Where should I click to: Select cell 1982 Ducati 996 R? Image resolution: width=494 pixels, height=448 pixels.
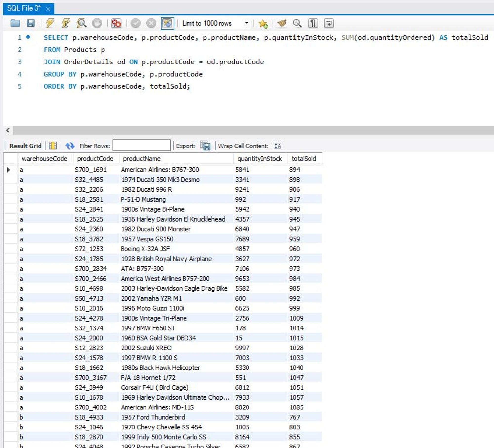click(176, 189)
